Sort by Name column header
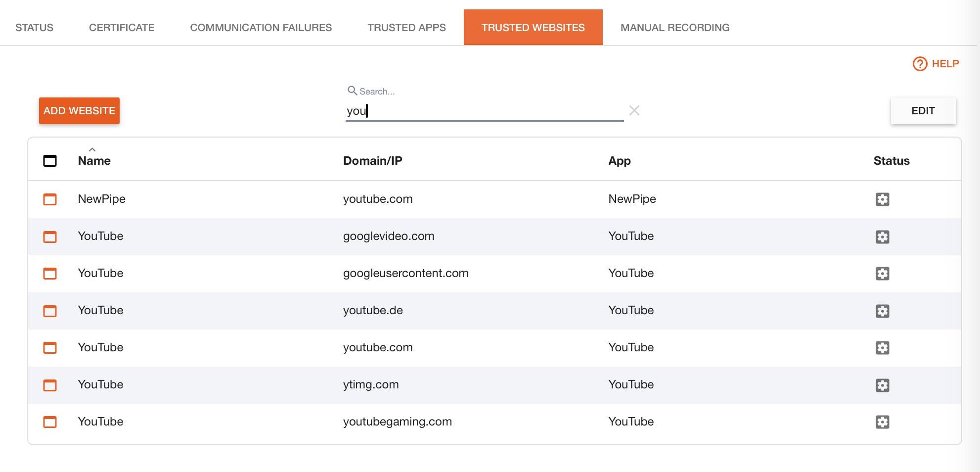This screenshot has width=980, height=472. tap(94, 161)
